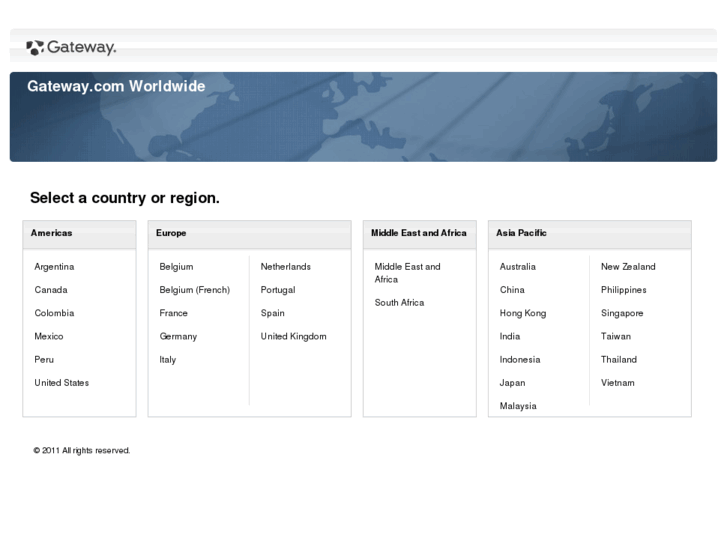Open the Hong Kong site
This screenshot has width=727, height=545.
(523, 313)
